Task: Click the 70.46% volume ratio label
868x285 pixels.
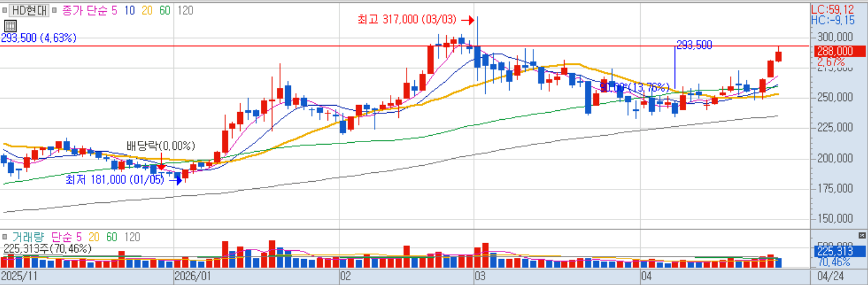Action: (834, 262)
